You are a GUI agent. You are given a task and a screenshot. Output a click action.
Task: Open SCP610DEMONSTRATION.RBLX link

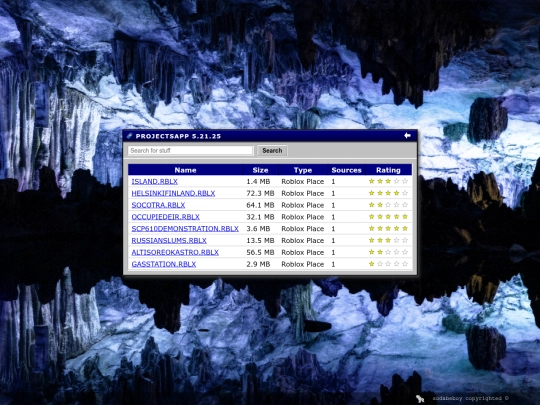(185, 228)
